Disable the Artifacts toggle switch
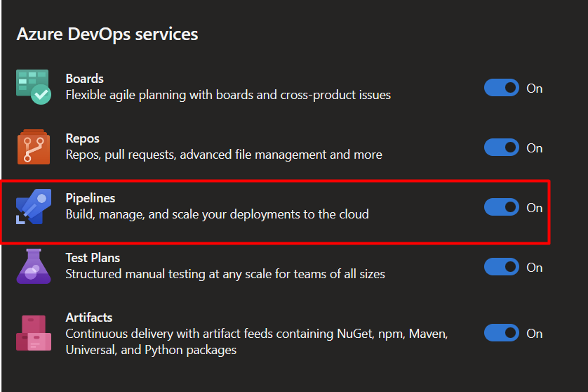The width and height of the screenshot is (588, 392). point(502,333)
